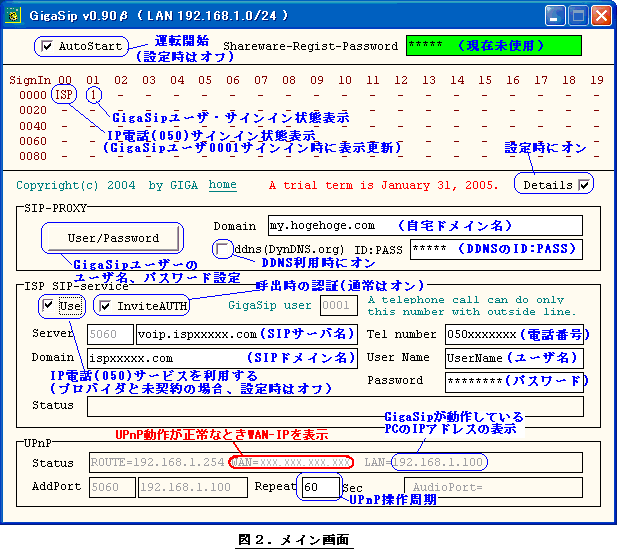This screenshot has width=617, height=558.
Task: Toggle the Details checkbox
Action: tap(584, 185)
